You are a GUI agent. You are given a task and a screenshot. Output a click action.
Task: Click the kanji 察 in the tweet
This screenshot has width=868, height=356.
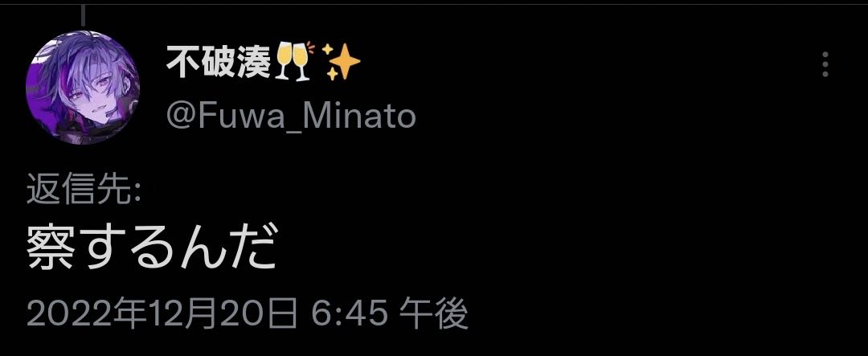click(x=51, y=247)
